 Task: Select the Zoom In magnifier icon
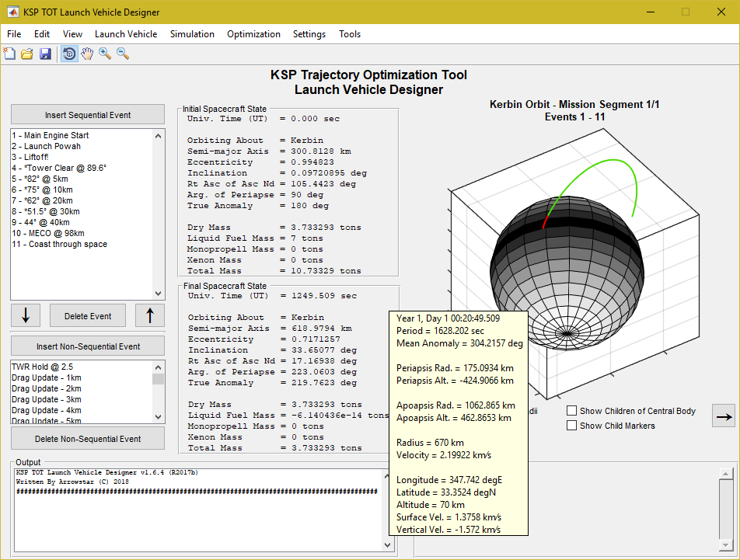click(105, 54)
